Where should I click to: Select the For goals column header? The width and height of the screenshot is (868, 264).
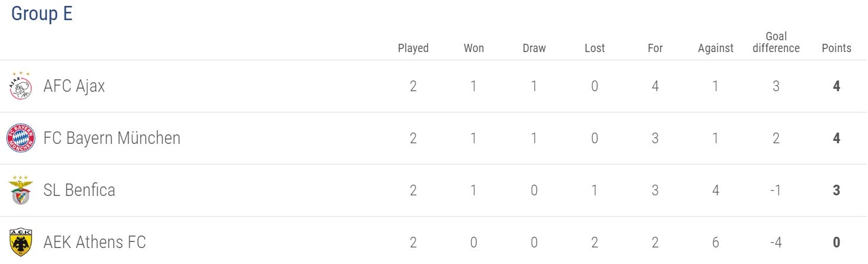click(655, 49)
